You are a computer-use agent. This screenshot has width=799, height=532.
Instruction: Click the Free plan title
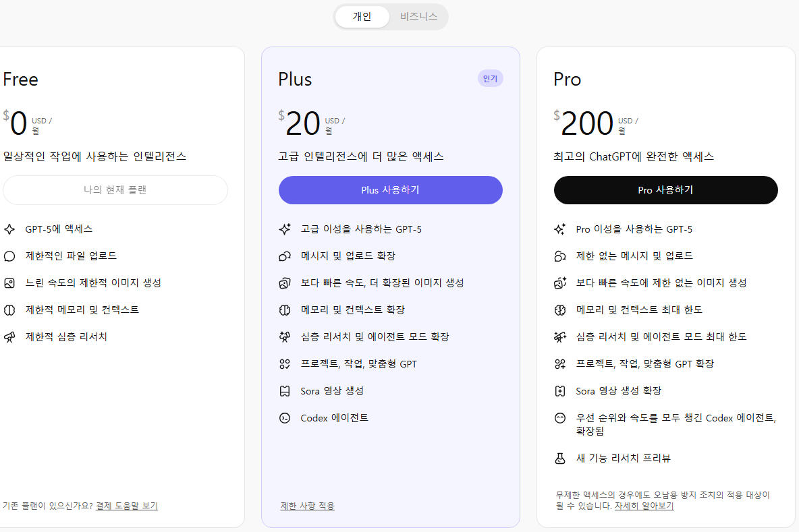[20, 80]
